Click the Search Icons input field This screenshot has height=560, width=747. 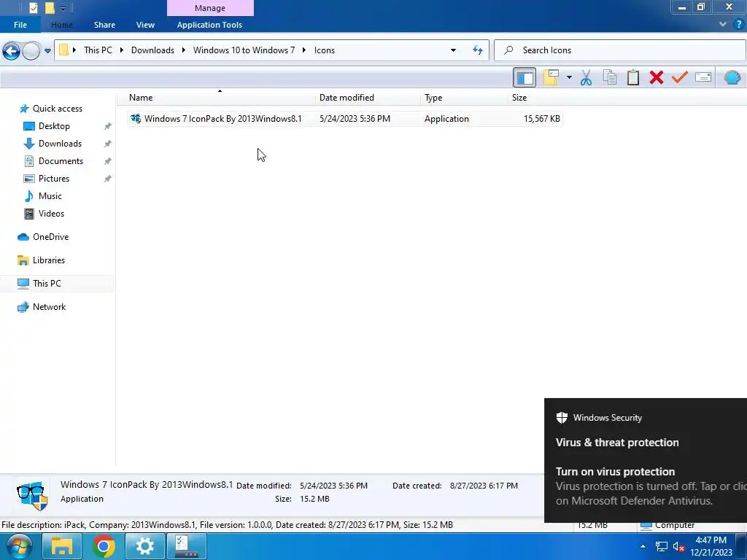coord(619,50)
